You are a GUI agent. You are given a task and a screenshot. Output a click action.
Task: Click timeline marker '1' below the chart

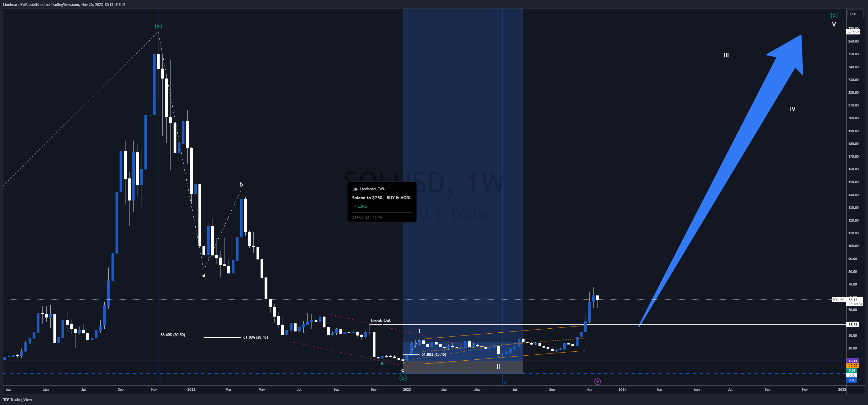[x=161, y=382]
